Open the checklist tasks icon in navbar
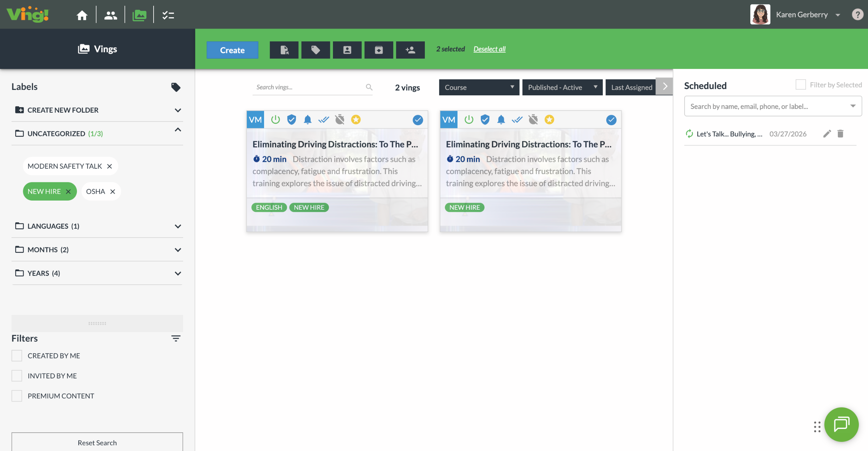Screen dimensions: 868x451 (x=168, y=15)
